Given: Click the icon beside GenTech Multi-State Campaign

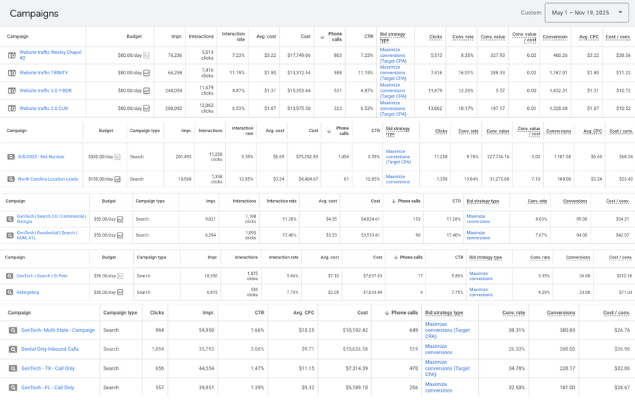Looking at the screenshot, I should click(12, 329).
